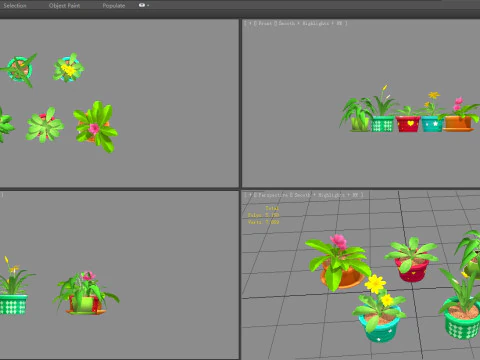This screenshot has height=360, width=480.
Task: Select the green checkered pot in Perspective view
Action: pos(462,320)
